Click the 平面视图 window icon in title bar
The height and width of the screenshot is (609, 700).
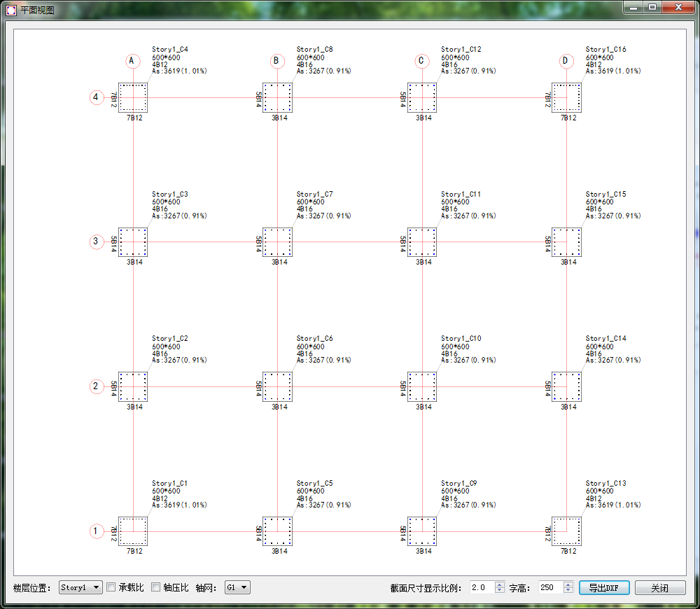[x=11, y=10]
